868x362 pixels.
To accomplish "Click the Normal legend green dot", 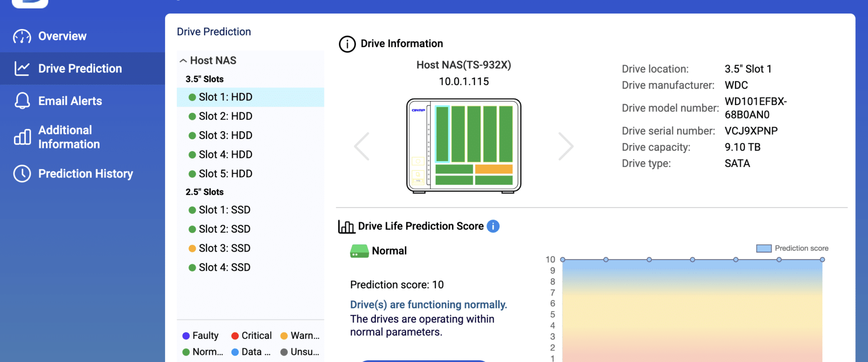I will [x=186, y=352].
